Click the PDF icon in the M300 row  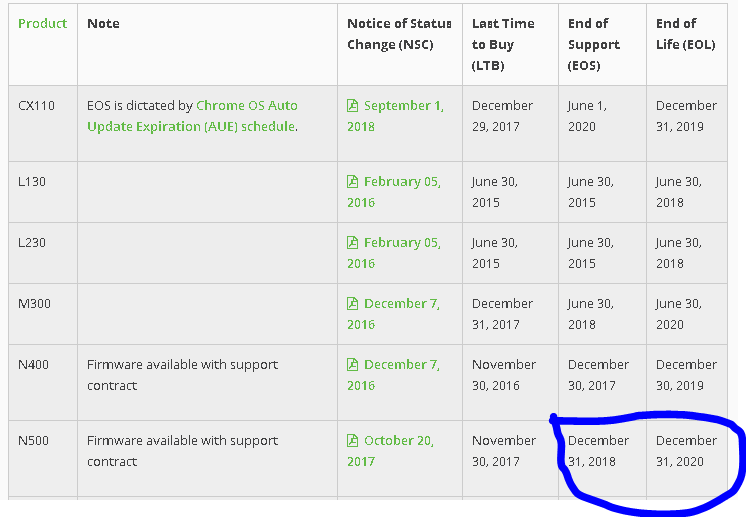tap(352, 304)
